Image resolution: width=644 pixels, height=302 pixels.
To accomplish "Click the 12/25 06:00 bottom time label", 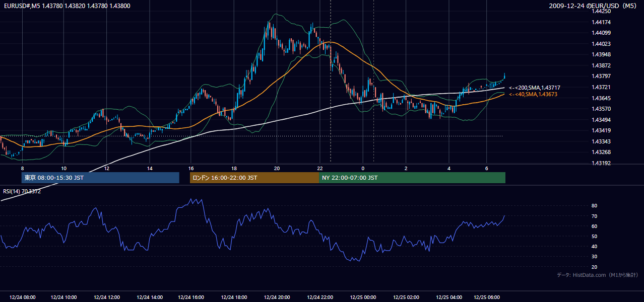I will click(487, 297).
